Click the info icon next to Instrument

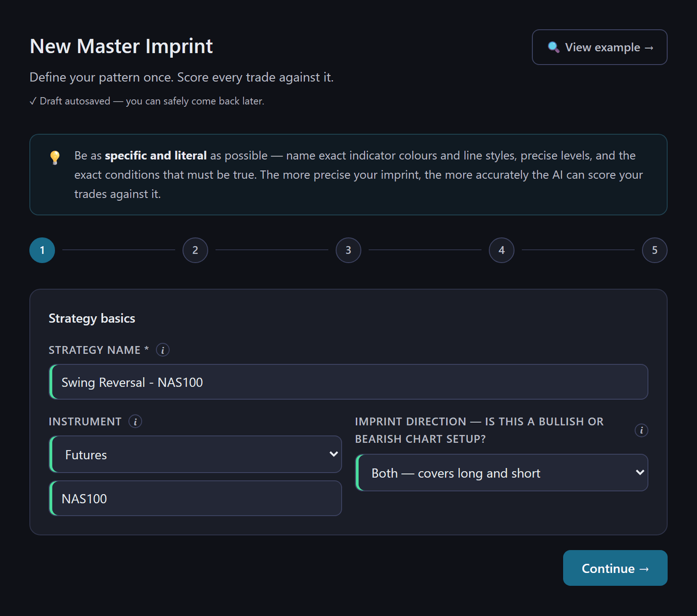pos(135,421)
